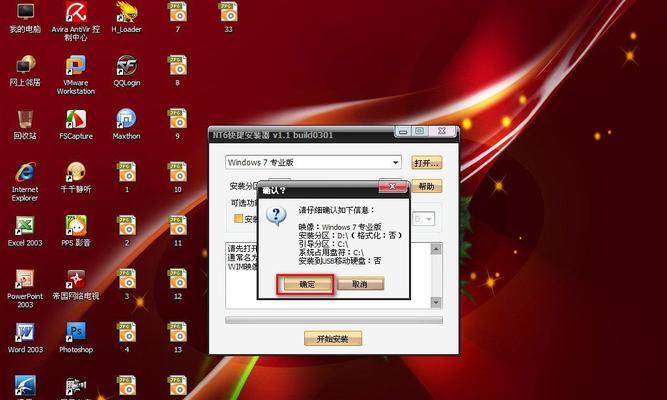Screen dimensions: 667x400
Task: Open the JPG file named 4
Action: [127, 338]
